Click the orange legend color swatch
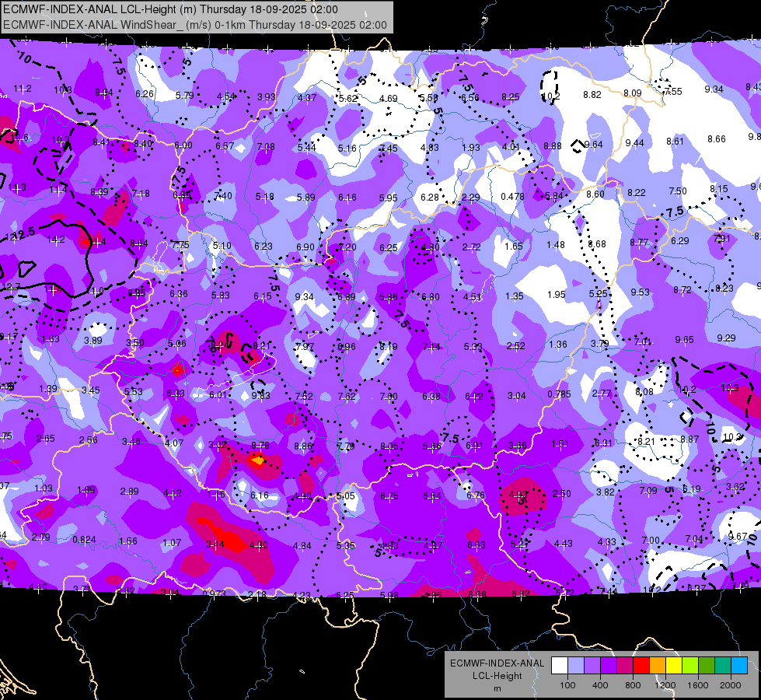This screenshot has height=700, width=761. tap(658, 665)
